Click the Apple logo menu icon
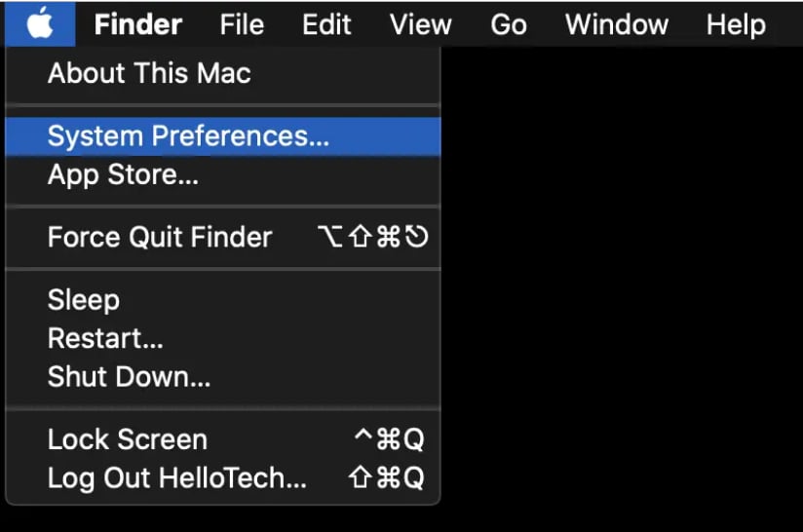The image size is (803, 532). point(40,23)
